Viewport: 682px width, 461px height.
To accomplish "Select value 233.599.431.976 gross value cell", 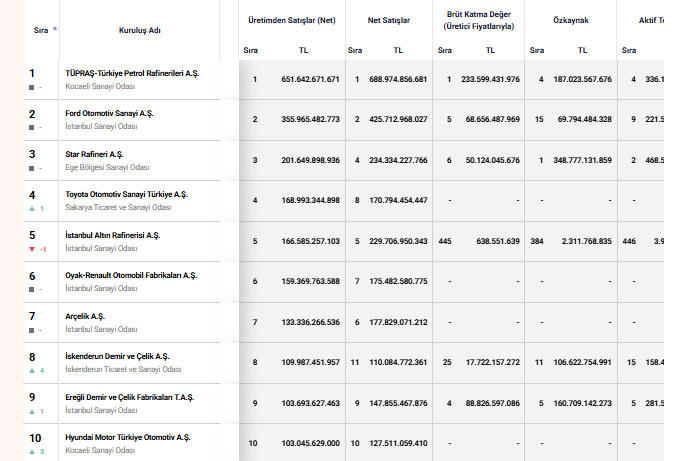I will click(490, 79).
